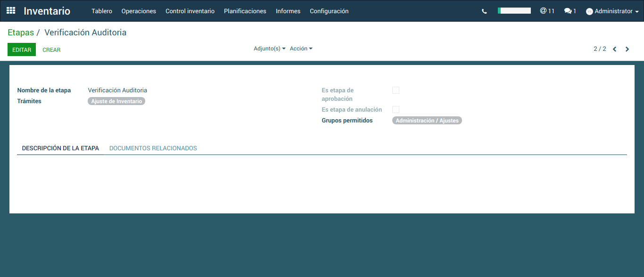Go to previous record arrow
The image size is (644, 277).
pos(615,49)
